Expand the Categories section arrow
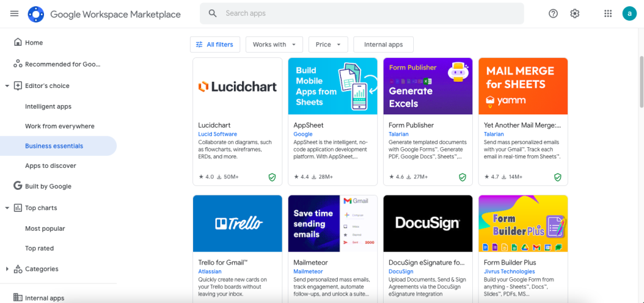The height and width of the screenshot is (303, 644). (x=7, y=269)
